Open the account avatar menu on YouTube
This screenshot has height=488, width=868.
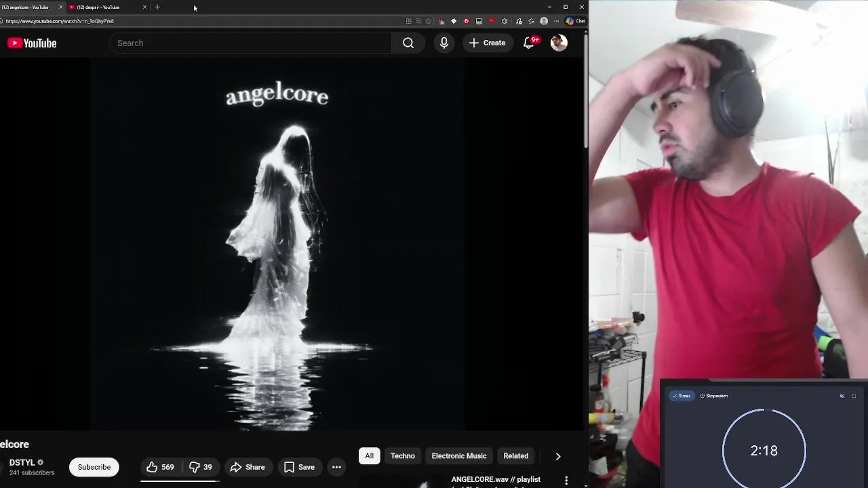559,43
